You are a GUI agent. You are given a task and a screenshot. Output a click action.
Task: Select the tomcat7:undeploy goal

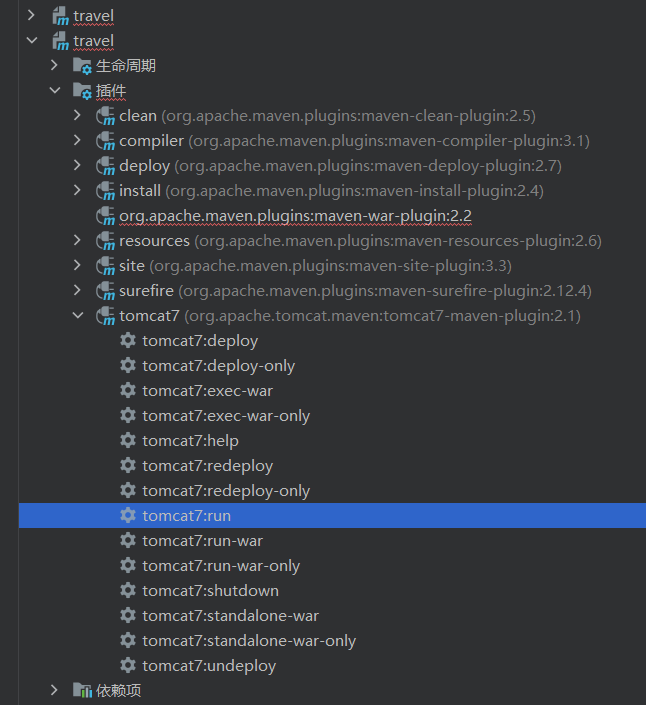tap(209, 666)
